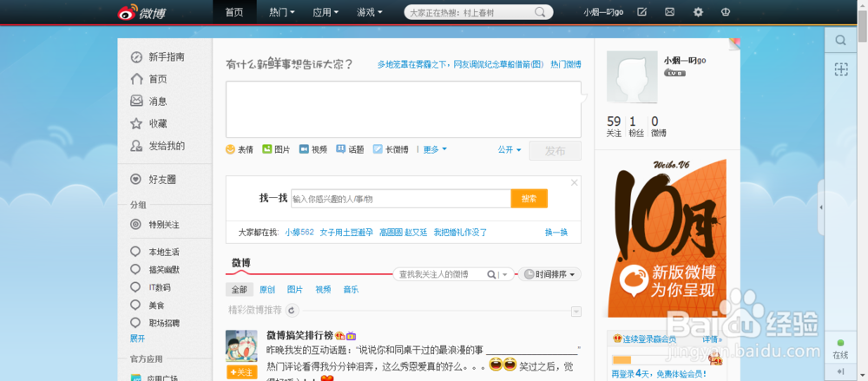Select 视频 filter tab in feed
868x381 pixels.
[323, 290]
